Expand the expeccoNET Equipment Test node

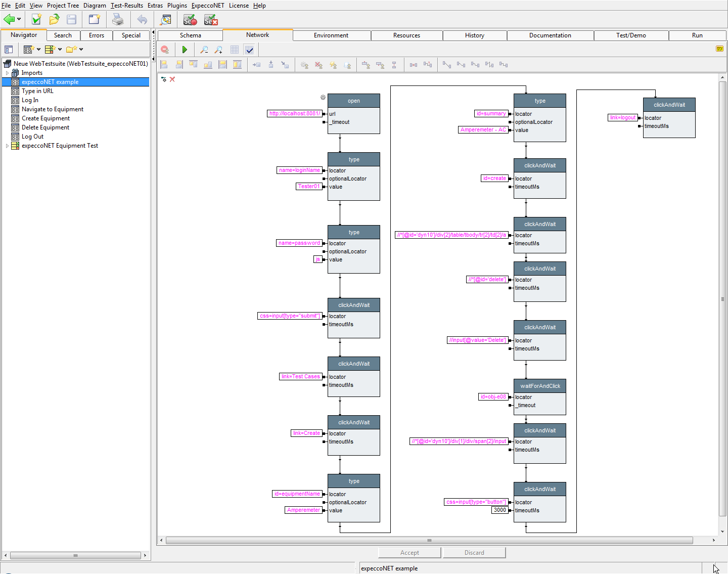(x=7, y=146)
